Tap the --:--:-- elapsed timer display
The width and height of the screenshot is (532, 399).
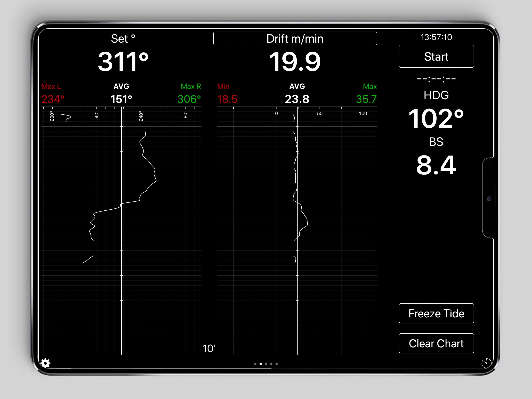click(x=436, y=79)
